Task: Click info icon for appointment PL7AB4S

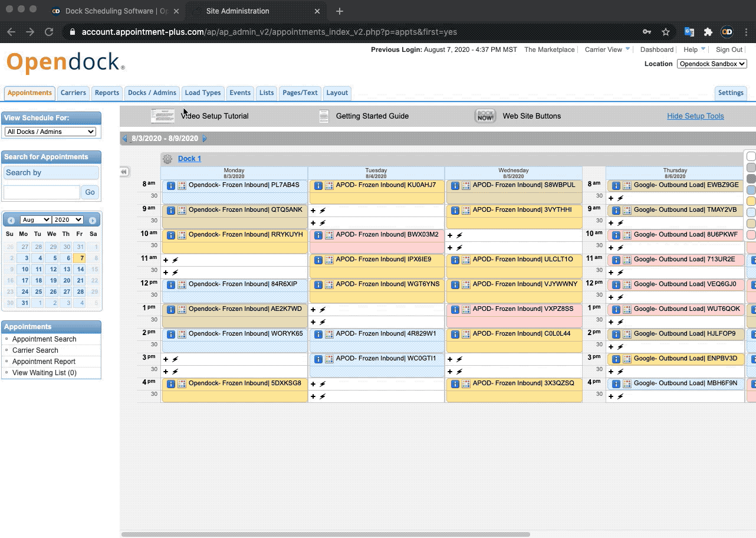Action: pyautogui.click(x=171, y=185)
